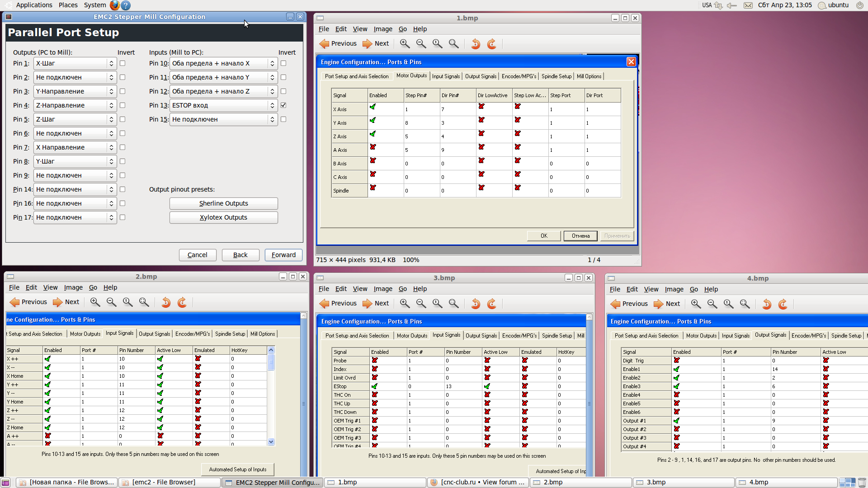Check Invert box for Pin 10
Viewport: 868px width, 488px height.
(283, 64)
